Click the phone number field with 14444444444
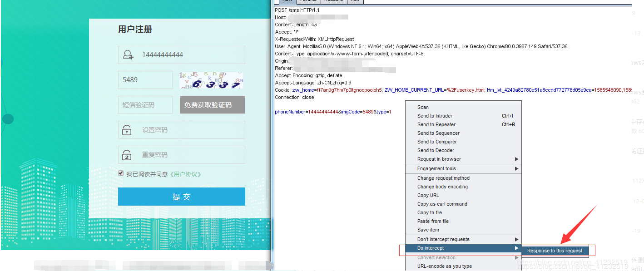This screenshot has height=271, width=644. coord(182,55)
